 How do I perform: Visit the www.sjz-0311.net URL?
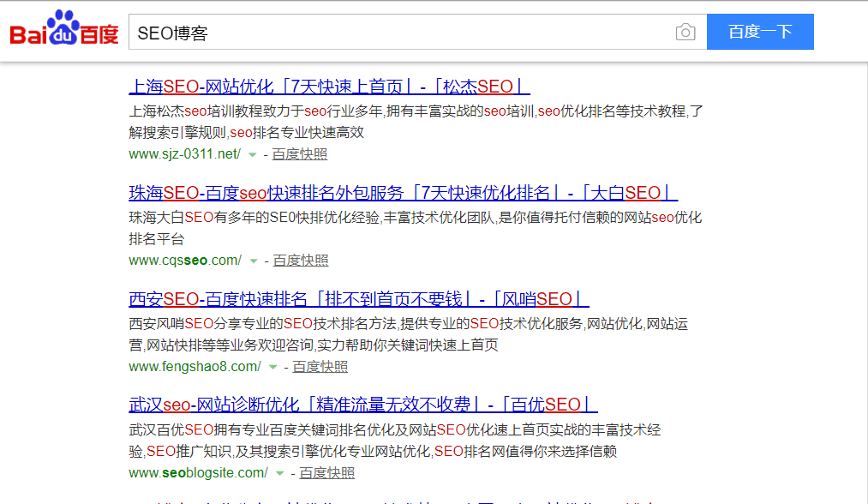[x=185, y=154]
